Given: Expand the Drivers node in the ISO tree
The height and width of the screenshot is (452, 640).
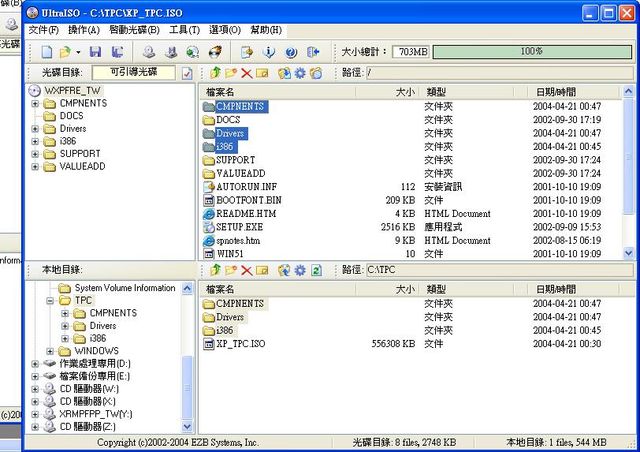Looking at the screenshot, I should [x=35, y=129].
